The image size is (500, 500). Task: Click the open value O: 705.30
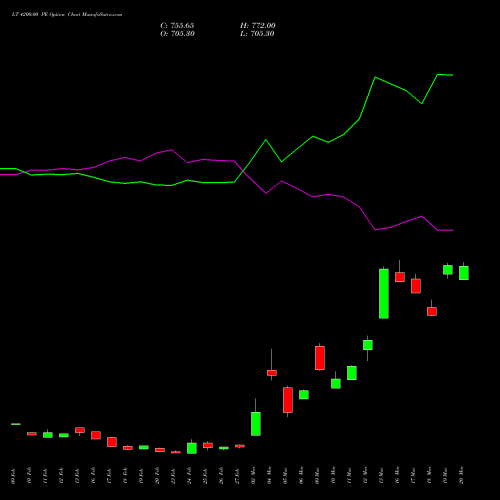point(177,34)
